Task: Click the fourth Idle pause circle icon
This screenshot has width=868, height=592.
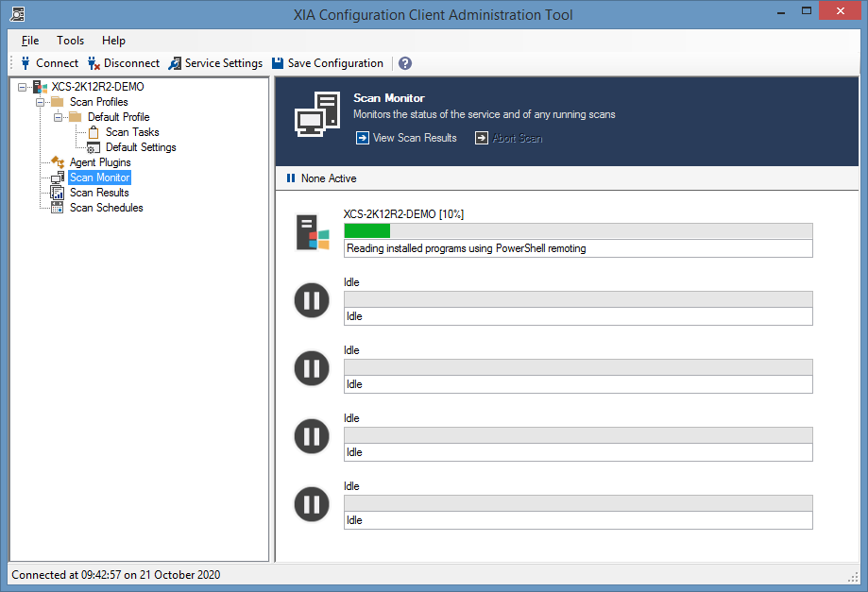Action: 312,504
